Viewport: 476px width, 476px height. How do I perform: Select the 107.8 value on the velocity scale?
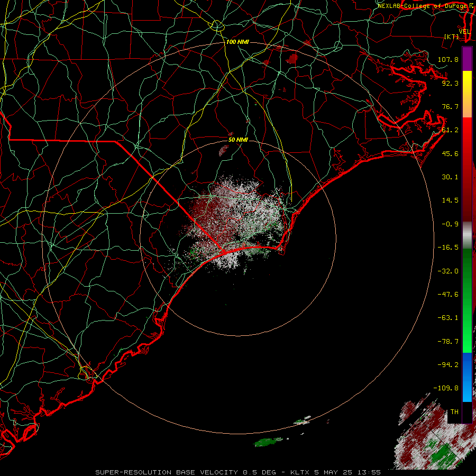(x=448, y=59)
